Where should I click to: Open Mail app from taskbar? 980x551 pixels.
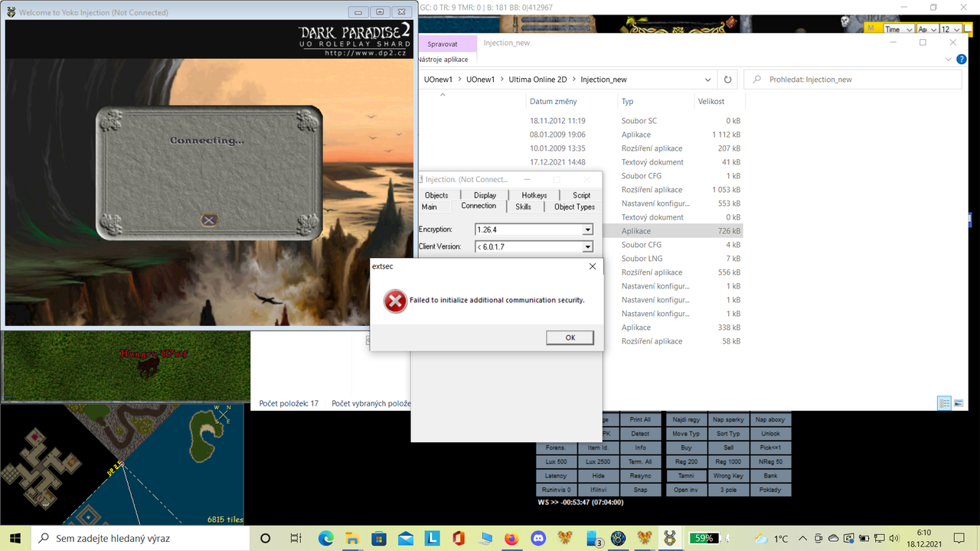(x=405, y=538)
